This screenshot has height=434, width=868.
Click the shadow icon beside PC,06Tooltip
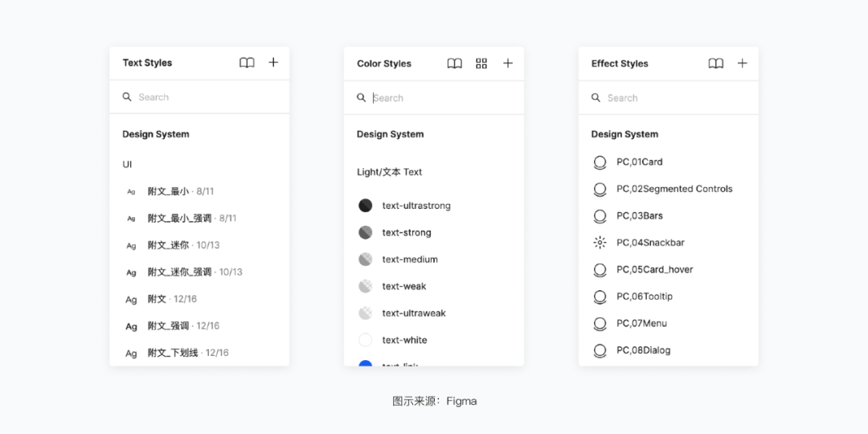600,297
